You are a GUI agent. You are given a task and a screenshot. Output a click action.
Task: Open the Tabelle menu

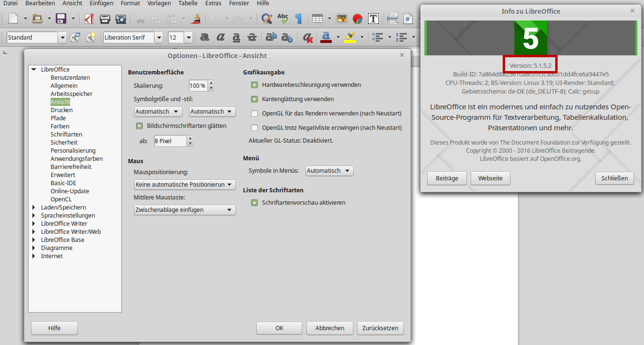(x=188, y=3)
